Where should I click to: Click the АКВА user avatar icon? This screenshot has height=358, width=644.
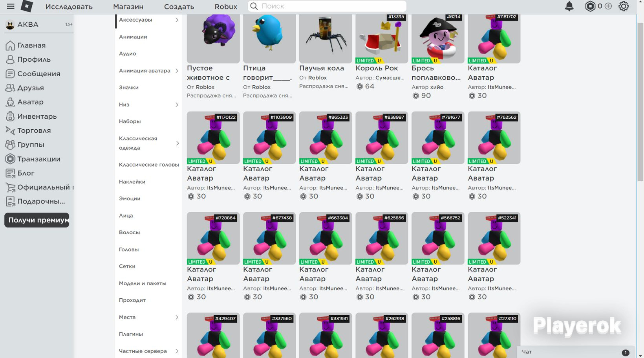(x=10, y=25)
